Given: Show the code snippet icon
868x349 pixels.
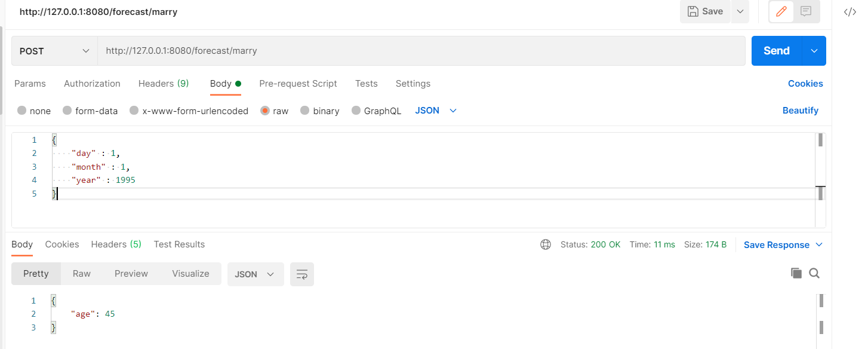Looking at the screenshot, I should tap(850, 12).
